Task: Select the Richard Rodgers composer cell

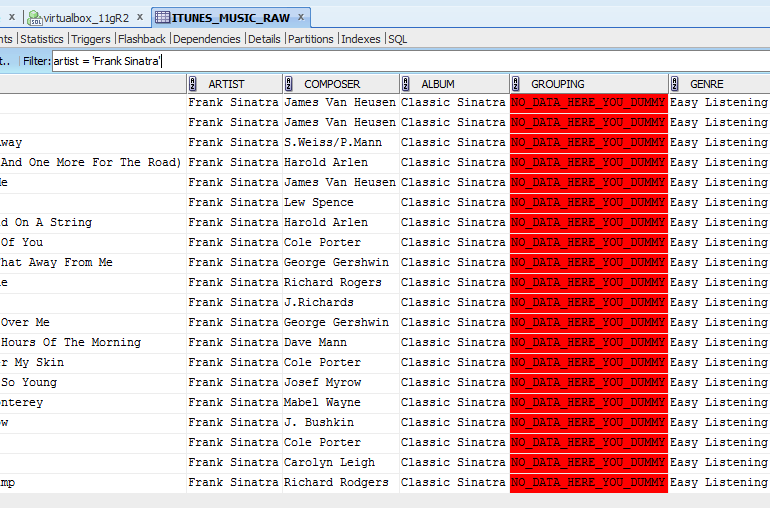Action: (x=341, y=482)
